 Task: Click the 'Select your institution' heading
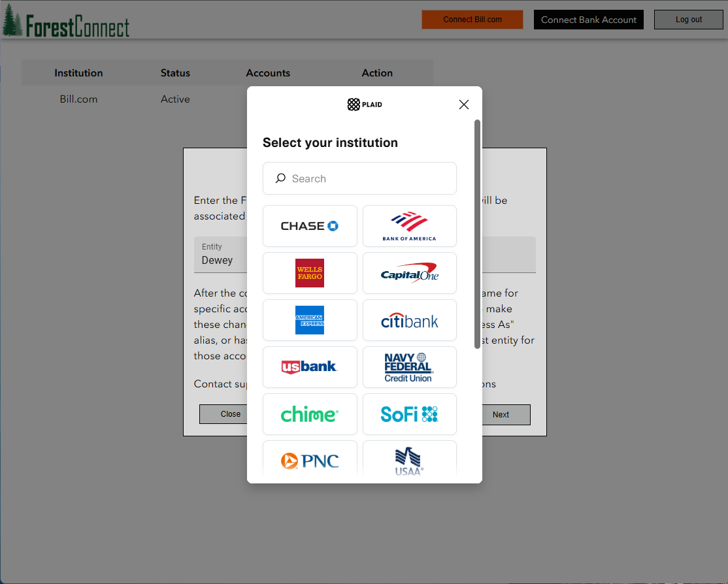coord(330,142)
